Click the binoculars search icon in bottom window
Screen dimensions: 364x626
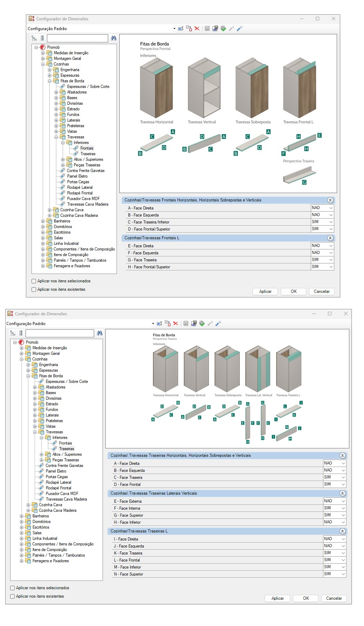pos(99,333)
